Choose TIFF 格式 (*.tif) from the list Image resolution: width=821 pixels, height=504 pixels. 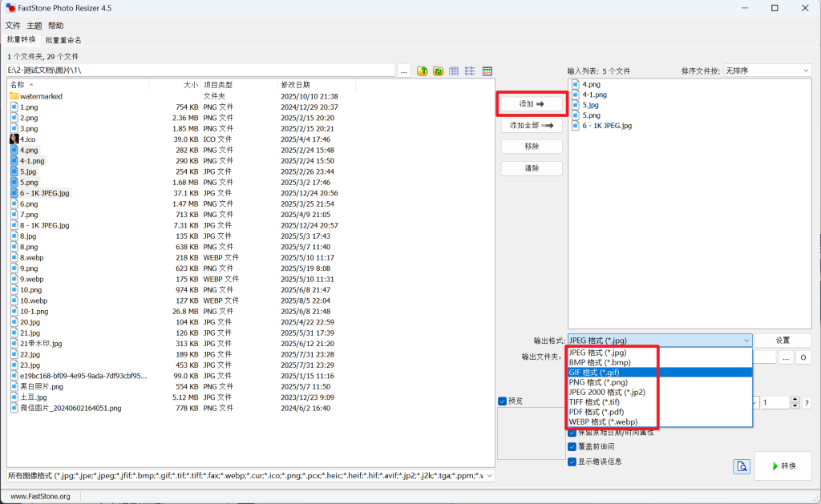[660, 402]
